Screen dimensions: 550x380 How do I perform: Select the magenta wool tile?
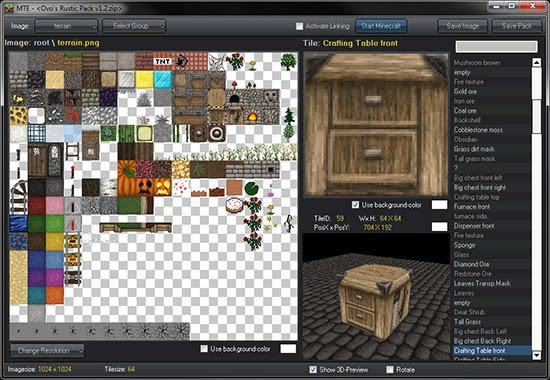click(55, 278)
